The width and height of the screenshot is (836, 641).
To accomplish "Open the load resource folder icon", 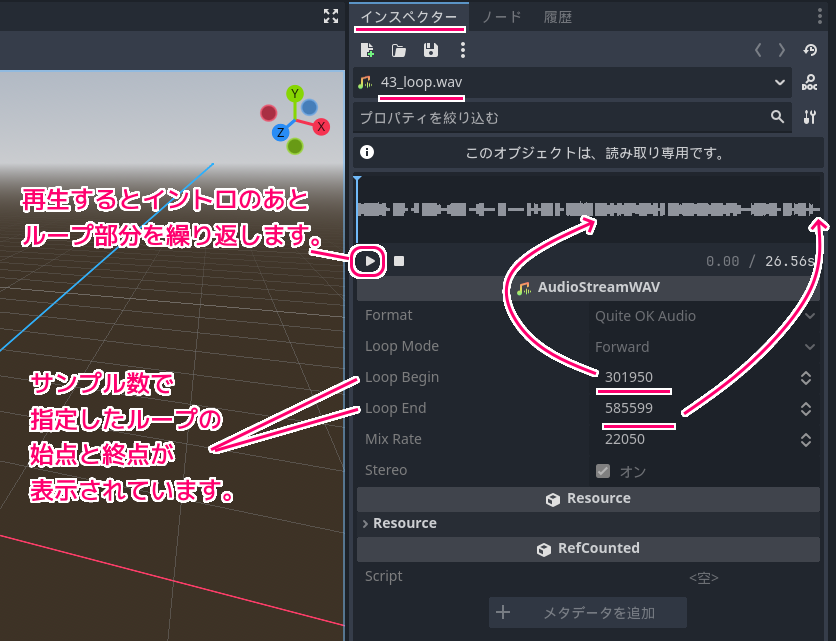I will [399, 50].
